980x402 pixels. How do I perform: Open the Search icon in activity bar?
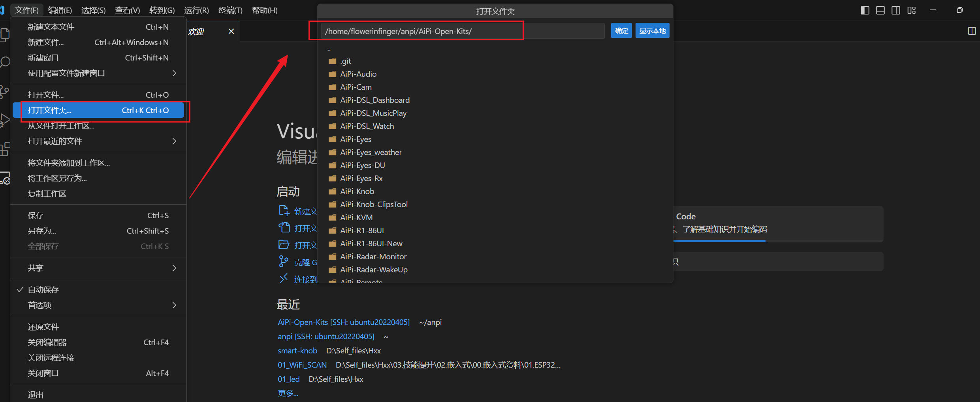coord(4,63)
